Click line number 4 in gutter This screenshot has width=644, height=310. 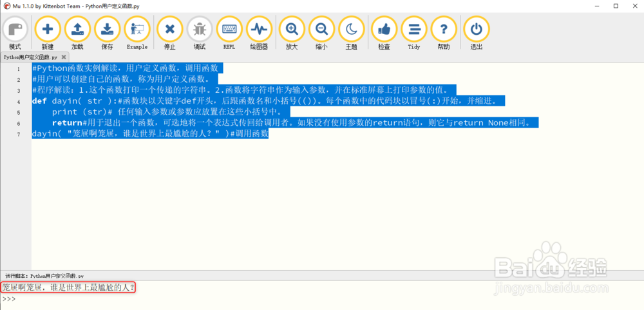(x=19, y=102)
